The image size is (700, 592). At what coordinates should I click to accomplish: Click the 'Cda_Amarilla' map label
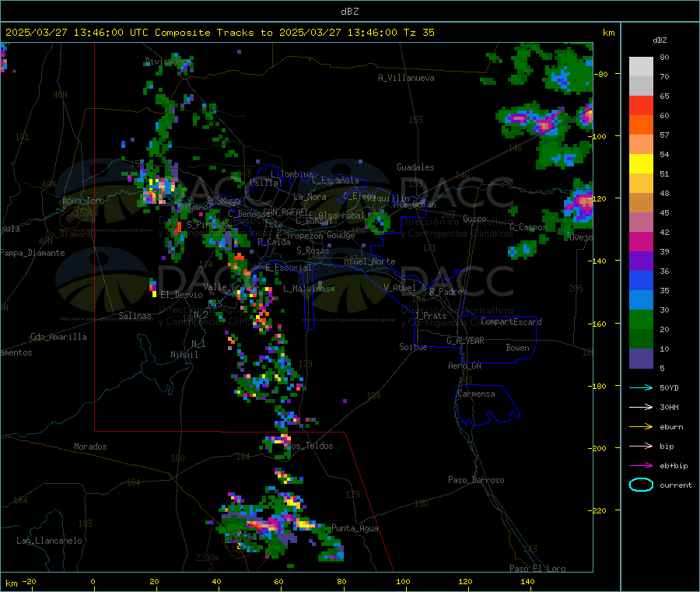click(58, 337)
